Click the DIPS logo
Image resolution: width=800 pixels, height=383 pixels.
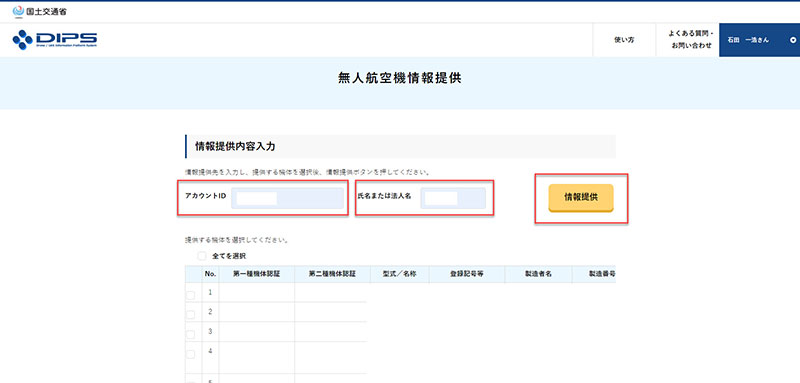tap(55, 39)
